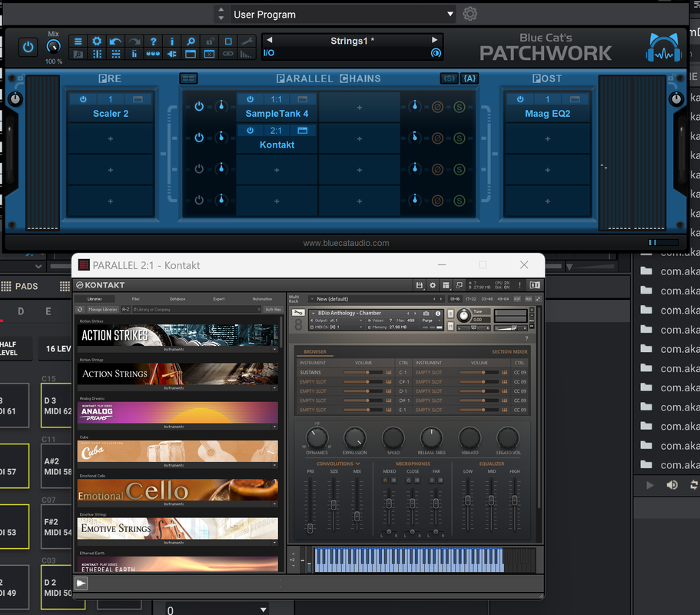Open Kontakt workspace layout icon

pos(446,285)
